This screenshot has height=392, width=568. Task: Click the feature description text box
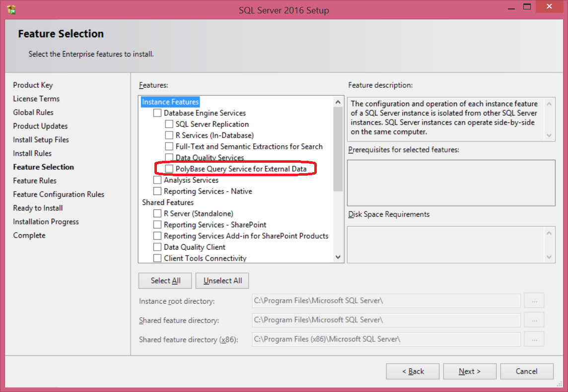pyautogui.click(x=451, y=119)
